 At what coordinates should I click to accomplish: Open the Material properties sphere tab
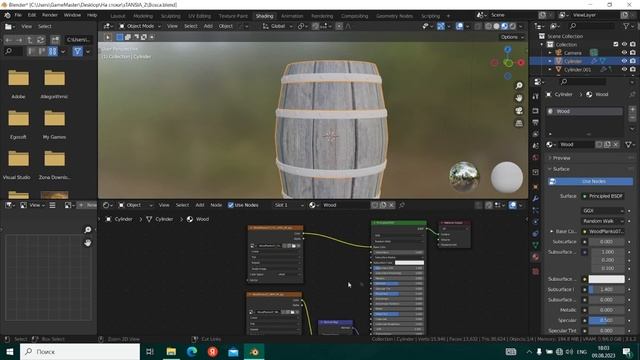(x=536, y=257)
